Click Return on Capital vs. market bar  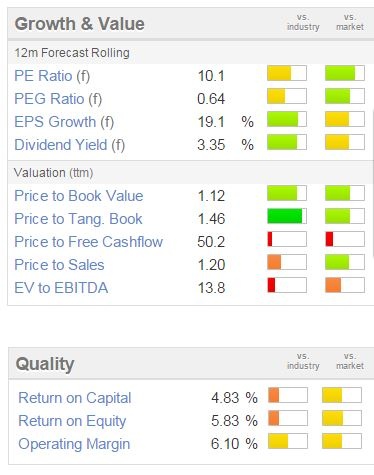point(342,395)
